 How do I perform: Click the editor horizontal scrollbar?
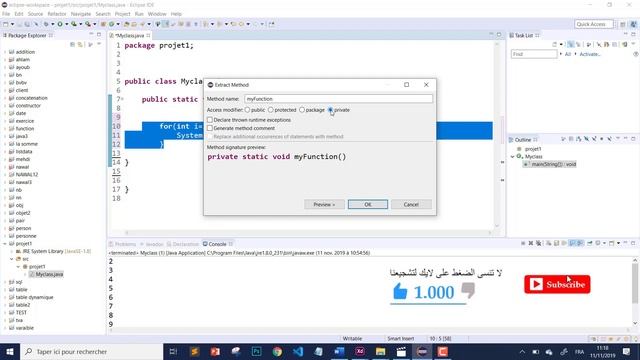click(x=308, y=233)
